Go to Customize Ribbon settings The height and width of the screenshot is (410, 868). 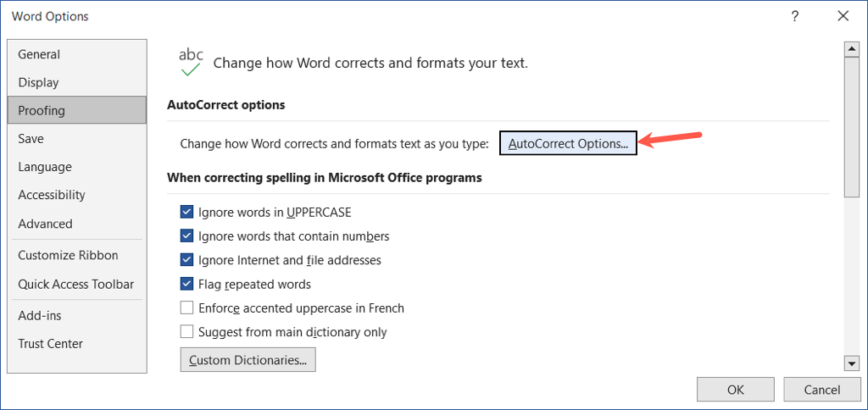point(68,255)
